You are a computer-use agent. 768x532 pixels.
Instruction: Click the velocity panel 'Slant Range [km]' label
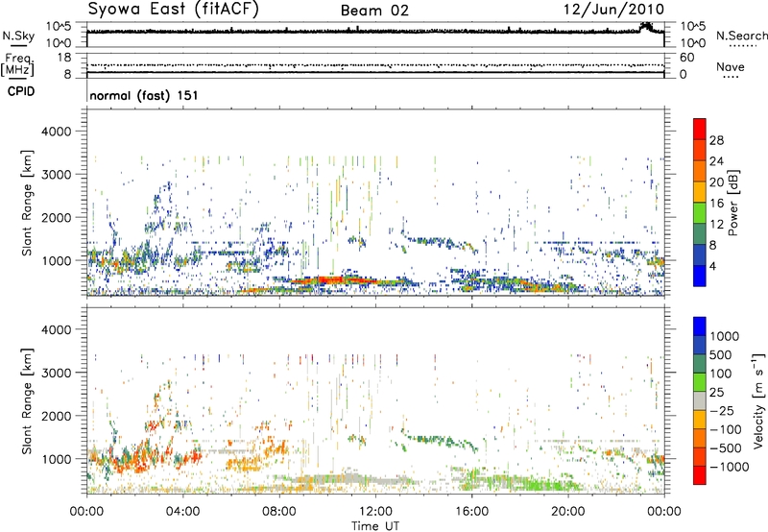pyautogui.click(x=27, y=401)
